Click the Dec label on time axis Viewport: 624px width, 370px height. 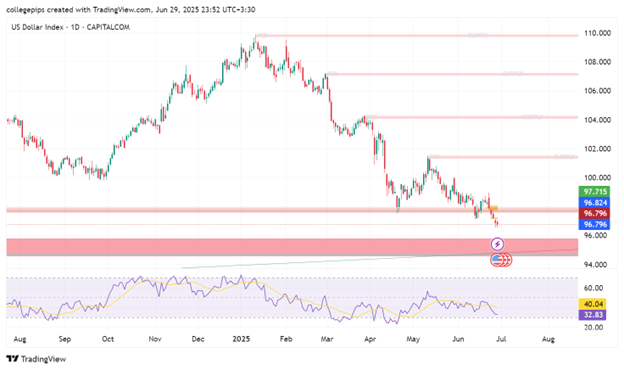pyautogui.click(x=198, y=339)
